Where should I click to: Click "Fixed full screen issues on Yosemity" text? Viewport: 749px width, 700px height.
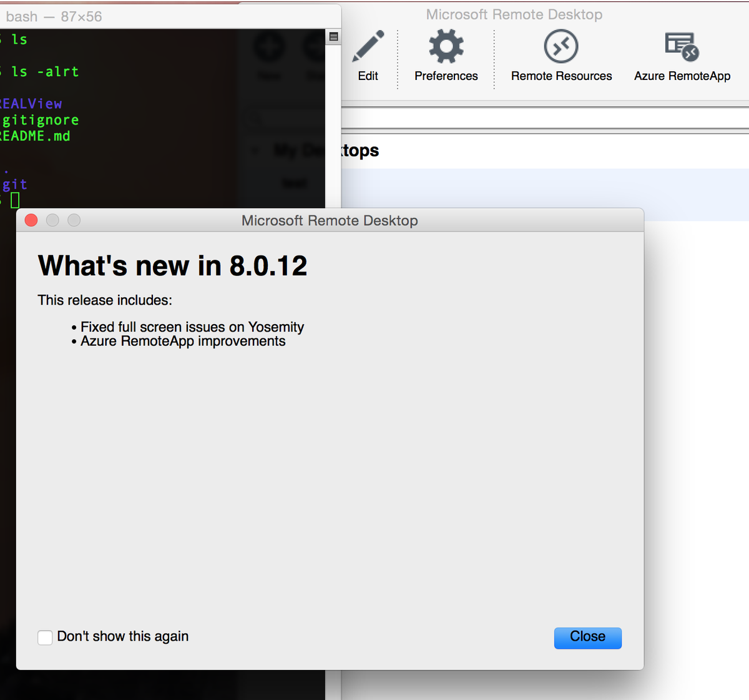click(192, 327)
